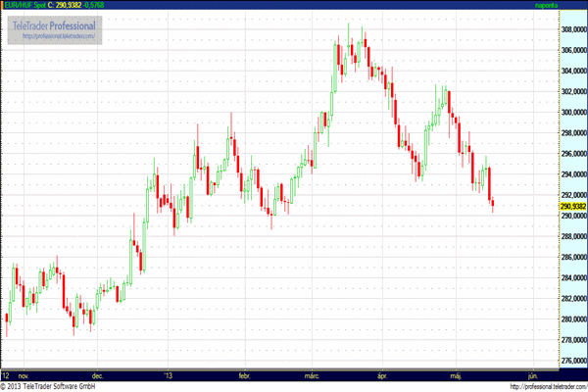588x392 pixels.
Task: Click the closing value 290,9382 in header
Action: [x=70, y=6]
